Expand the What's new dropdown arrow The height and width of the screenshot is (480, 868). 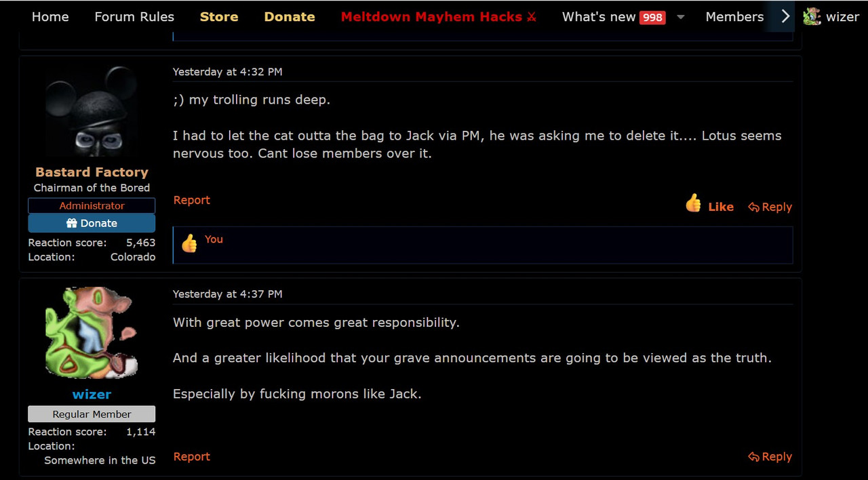(x=681, y=17)
